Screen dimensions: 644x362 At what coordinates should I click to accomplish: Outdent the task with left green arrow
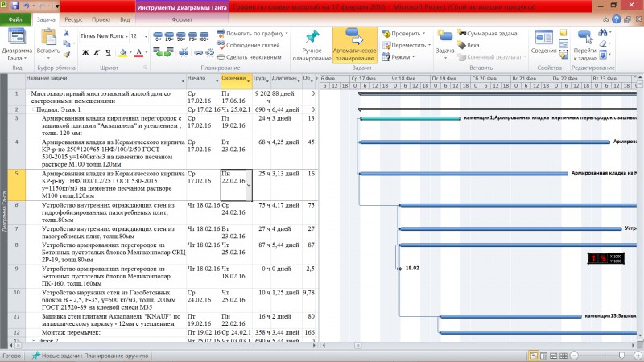[158, 52]
